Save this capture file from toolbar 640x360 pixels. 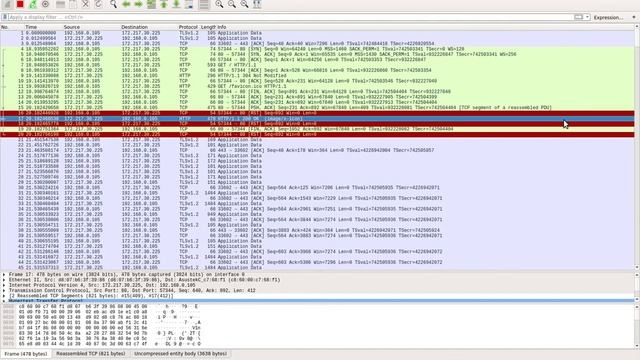point(73,4)
